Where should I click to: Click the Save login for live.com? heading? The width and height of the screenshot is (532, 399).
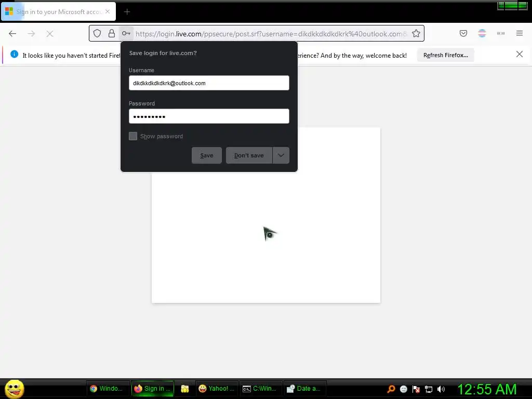(x=163, y=54)
